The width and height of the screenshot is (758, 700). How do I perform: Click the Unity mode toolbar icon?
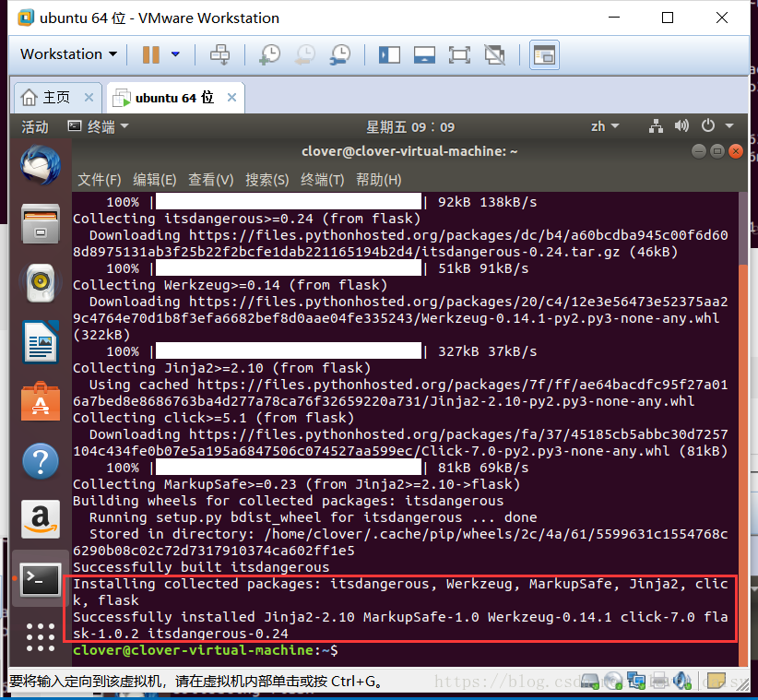point(494,54)
